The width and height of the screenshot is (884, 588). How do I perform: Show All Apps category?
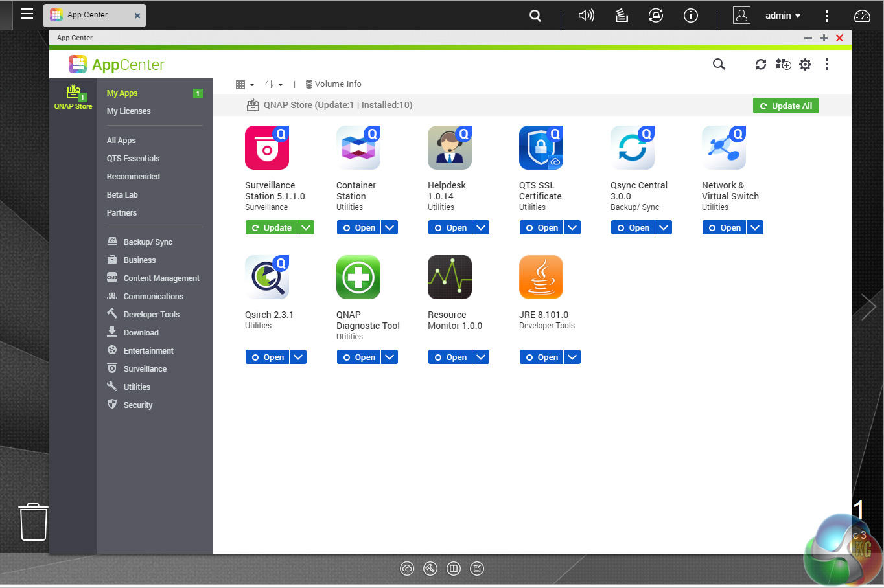(x=121, y=141)
